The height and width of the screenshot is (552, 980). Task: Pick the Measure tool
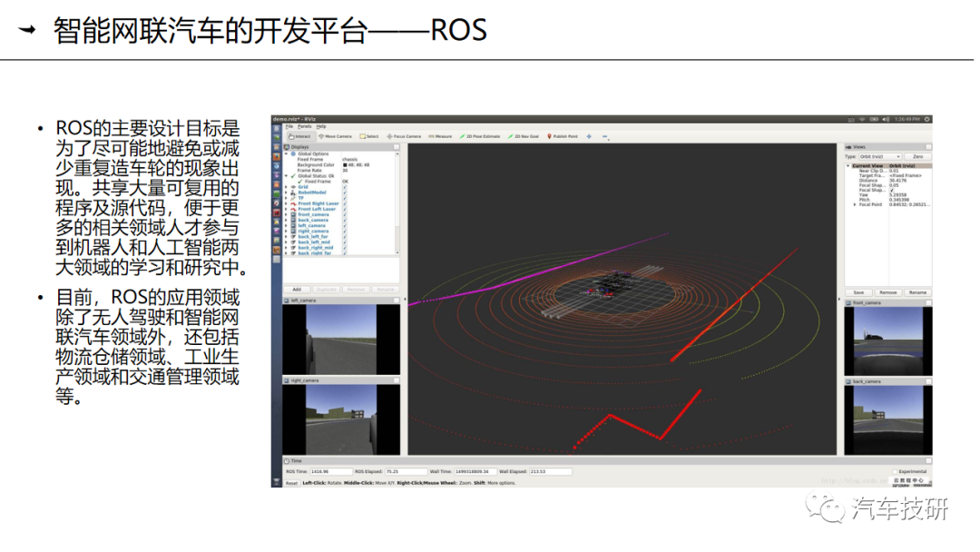[440, 136]
